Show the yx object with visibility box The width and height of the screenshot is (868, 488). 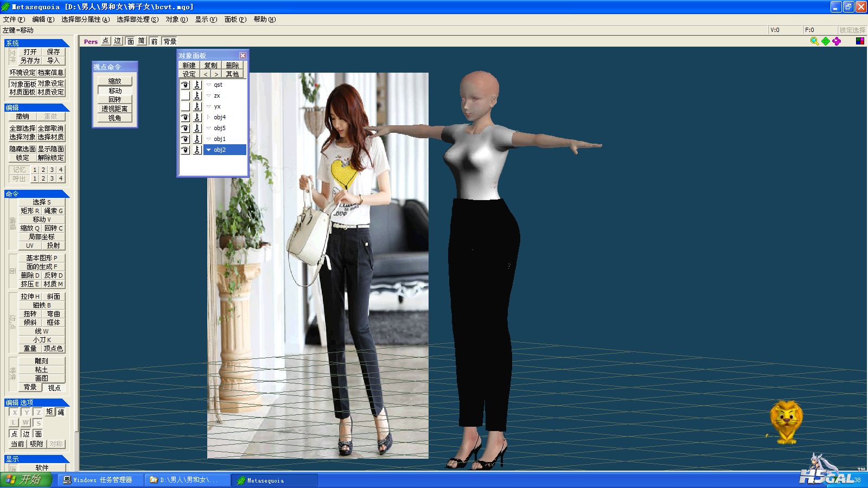(185, 106)
